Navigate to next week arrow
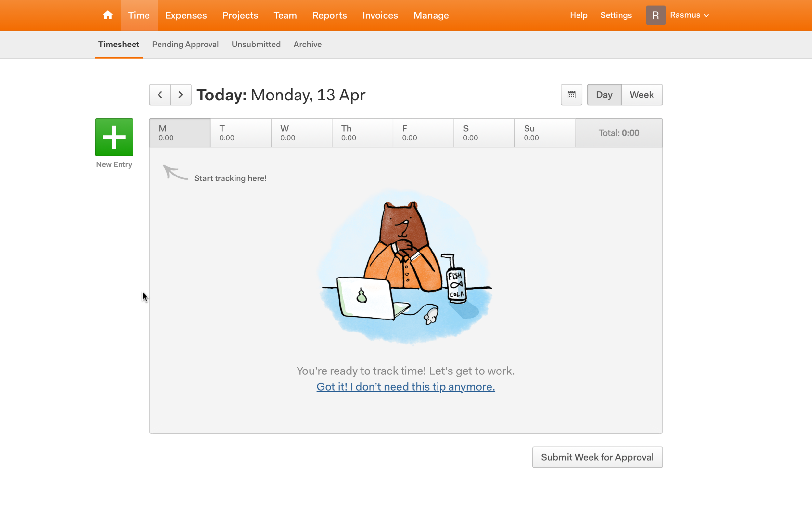 tap(181, 94)
